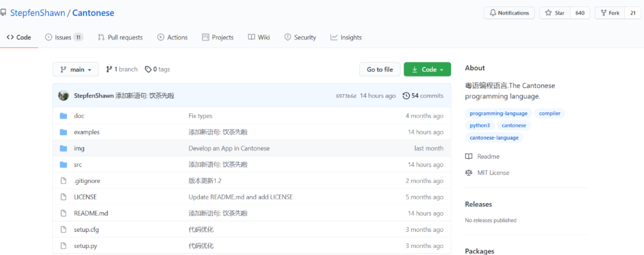Select the cantonese topic tag
Image resolution: width=644 pixels, height=255 pixels.
coord(514,125)
